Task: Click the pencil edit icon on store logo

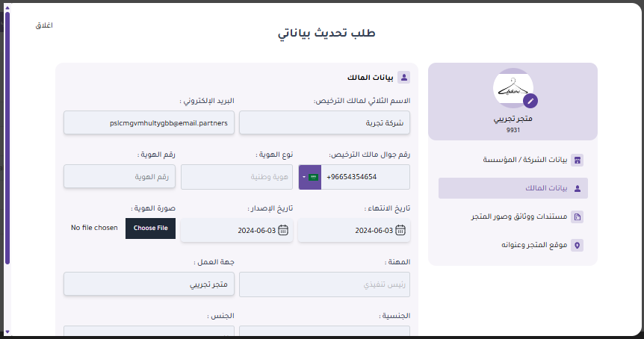Action: point(530,100)
